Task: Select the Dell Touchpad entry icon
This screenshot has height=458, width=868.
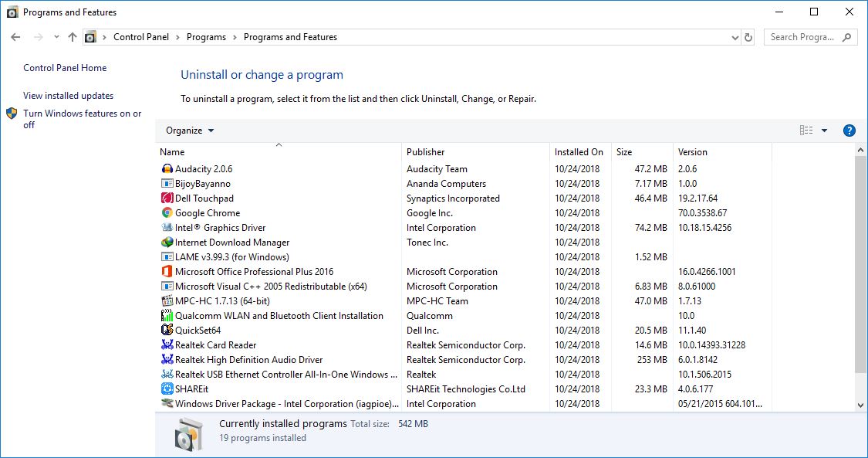Action: [x=168, y=198]
